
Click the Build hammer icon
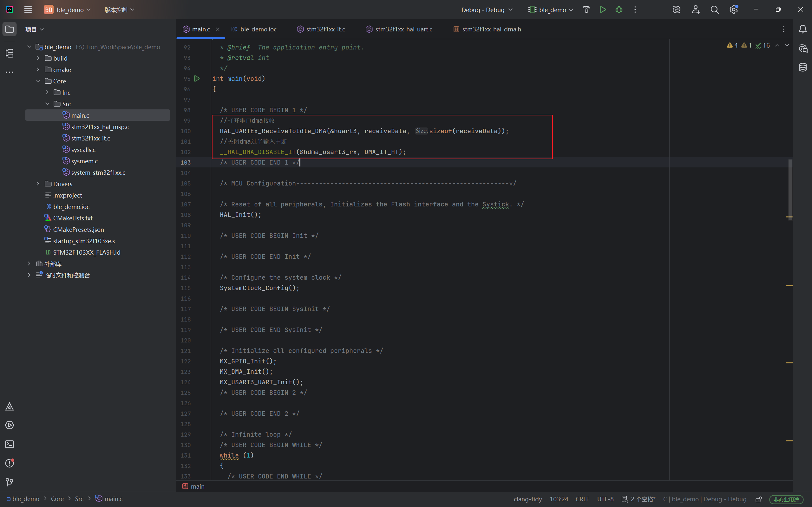[x=586, y=10]
